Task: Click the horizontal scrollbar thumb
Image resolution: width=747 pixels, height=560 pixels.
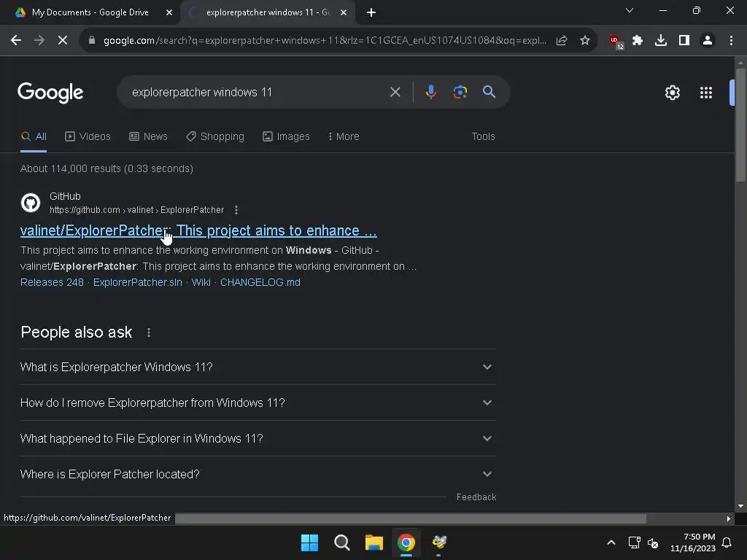Action: 411,518
